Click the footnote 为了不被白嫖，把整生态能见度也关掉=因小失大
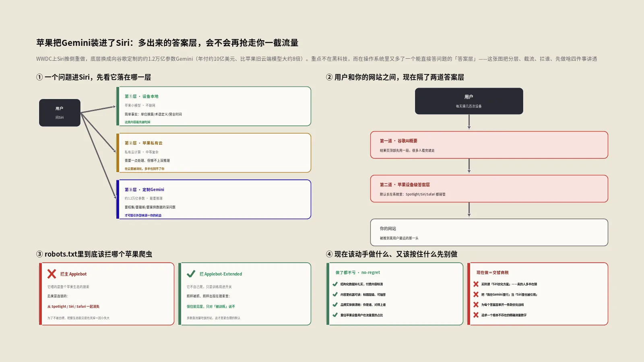 [x=78, y=318]
